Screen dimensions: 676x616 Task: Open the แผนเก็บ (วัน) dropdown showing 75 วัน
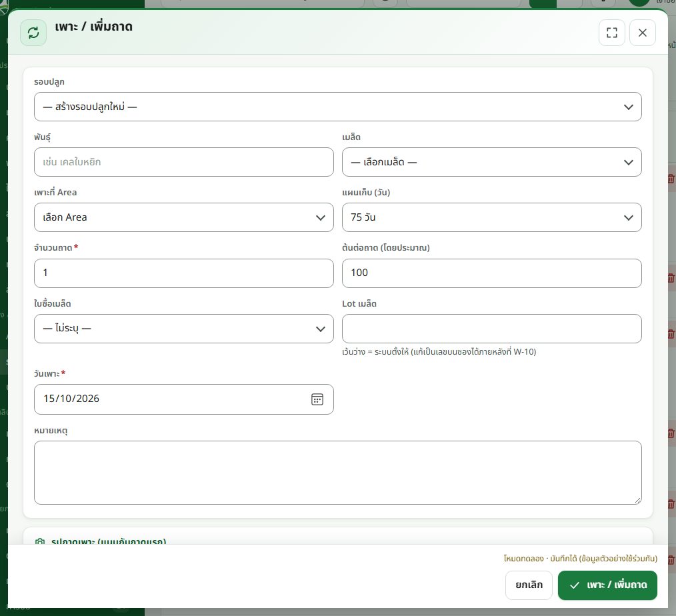pos(491,217)
